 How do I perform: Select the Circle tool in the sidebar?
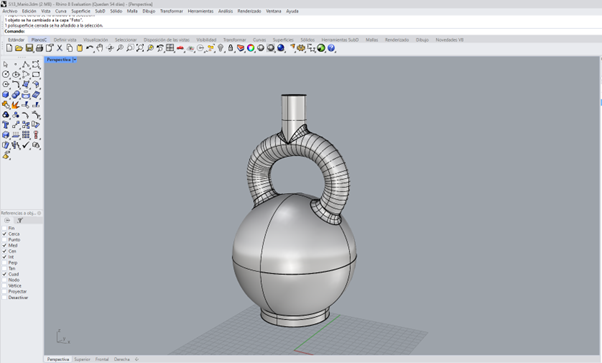coord(5,74)
